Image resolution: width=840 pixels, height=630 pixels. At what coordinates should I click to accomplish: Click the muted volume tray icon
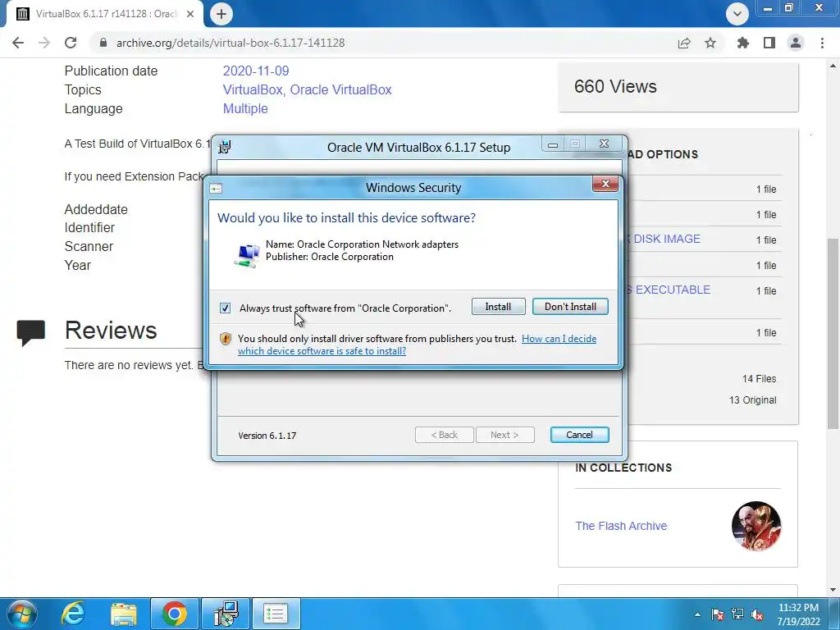[757, 614]
